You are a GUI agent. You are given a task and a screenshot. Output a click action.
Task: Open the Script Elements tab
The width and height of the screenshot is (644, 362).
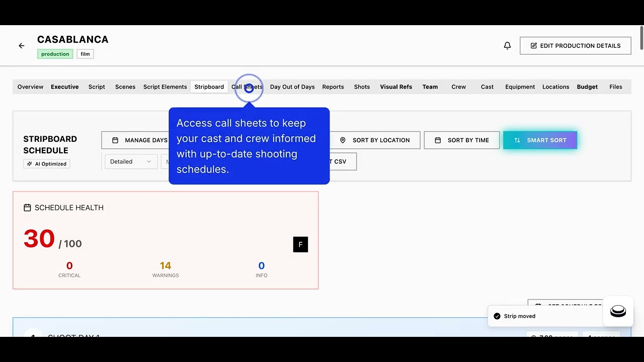(x=165, y=87)
